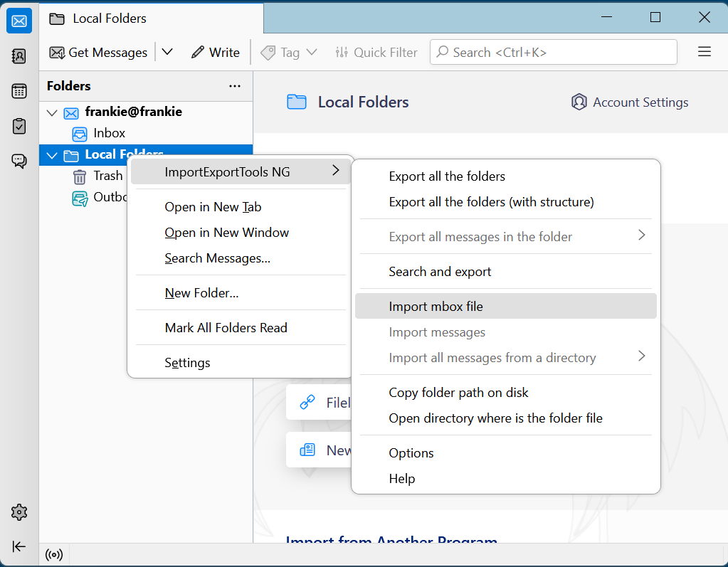Switch to the Local Folders tab
Screen dimensions: 728x567
152,18
